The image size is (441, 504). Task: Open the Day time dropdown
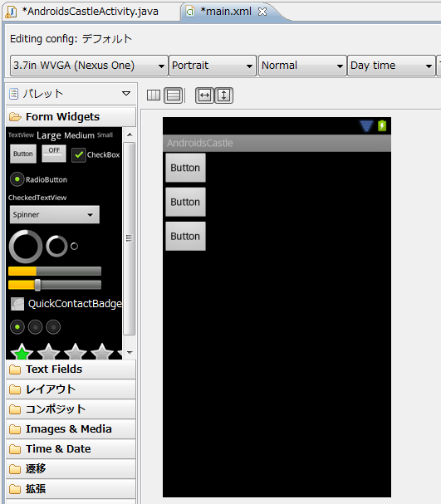pos(391,66)
